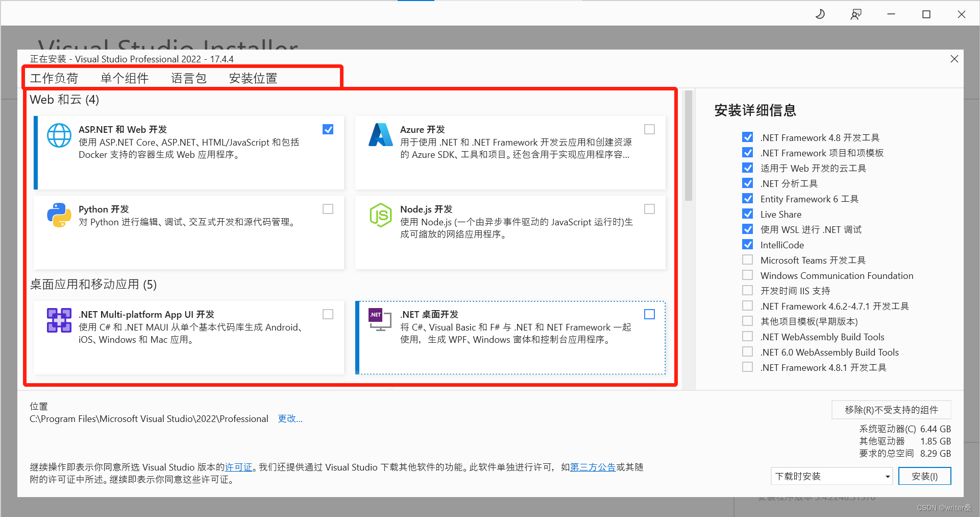Uncheck .NET 分析工具 component

(x=748, y=183)
